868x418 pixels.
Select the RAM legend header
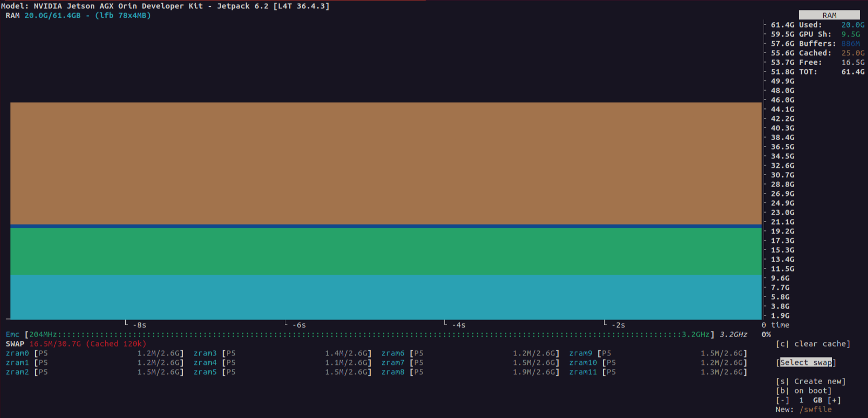click(x=829, y=15)
